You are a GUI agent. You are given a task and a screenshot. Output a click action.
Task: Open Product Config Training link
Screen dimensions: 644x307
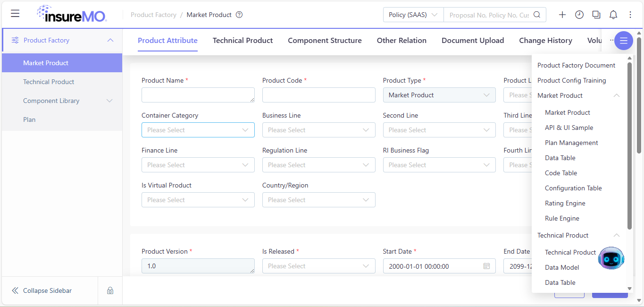(571, 80)
